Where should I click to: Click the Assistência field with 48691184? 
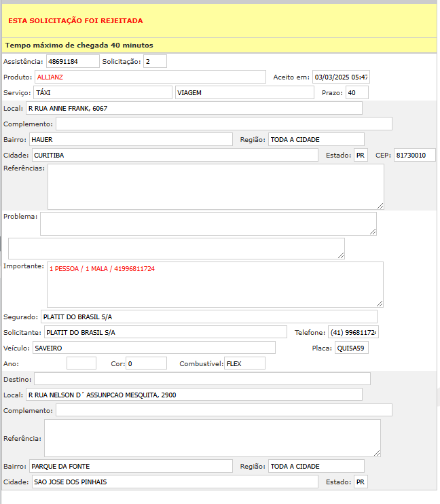pos(73,62)
